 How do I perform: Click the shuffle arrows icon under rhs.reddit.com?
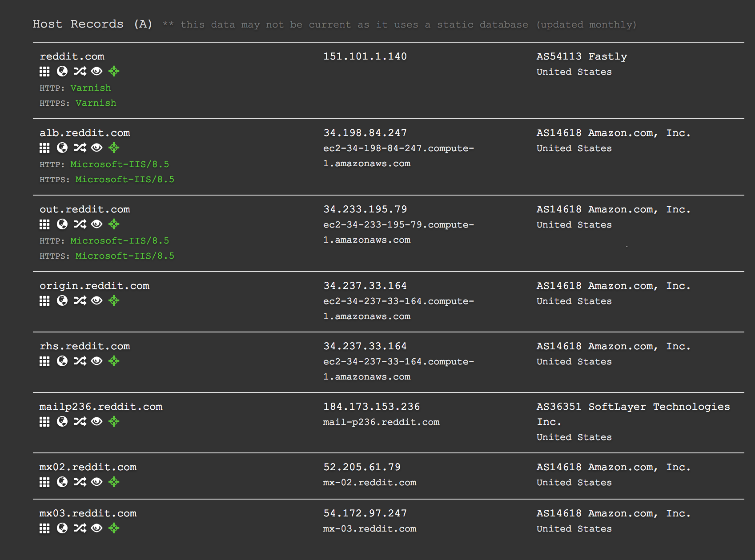(80, 361)
